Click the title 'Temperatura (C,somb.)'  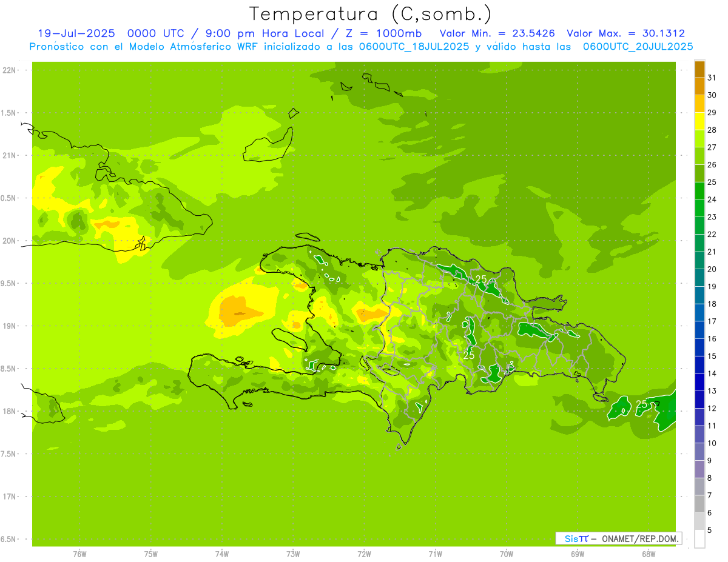(x=370, y=14)
